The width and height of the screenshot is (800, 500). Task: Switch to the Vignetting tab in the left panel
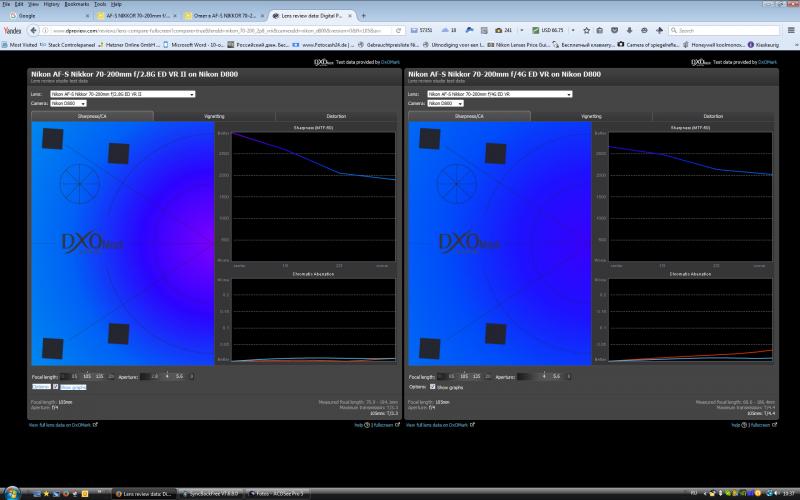[214, 116]
